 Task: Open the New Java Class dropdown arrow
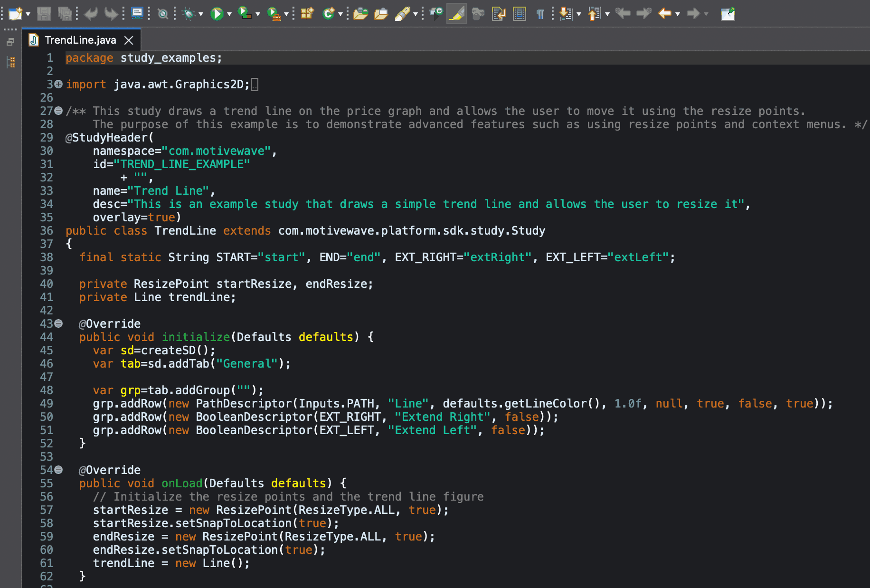[340, 14]
